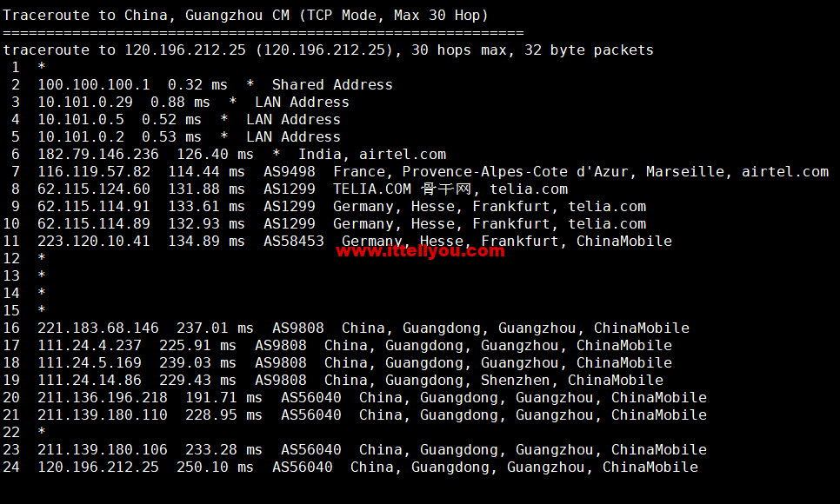840x504 pixels.
Task: Click 'LAN Address' on hop 3
Action: [302, 103]
